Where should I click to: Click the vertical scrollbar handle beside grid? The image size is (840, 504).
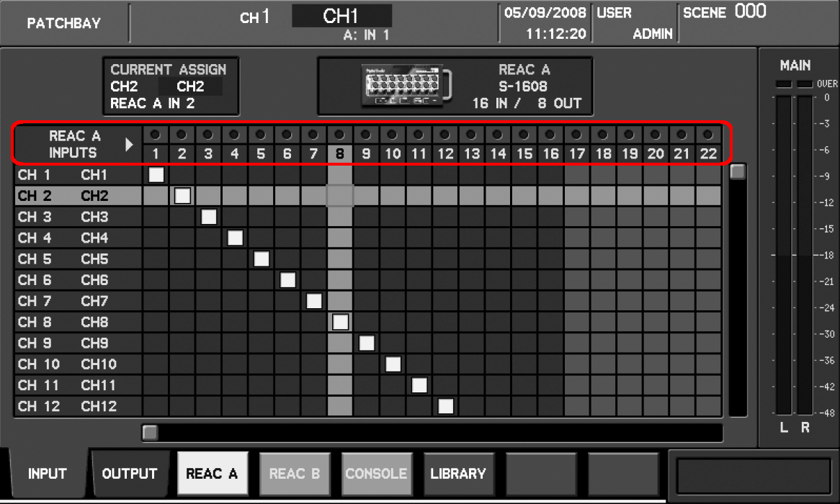(736, 172)
